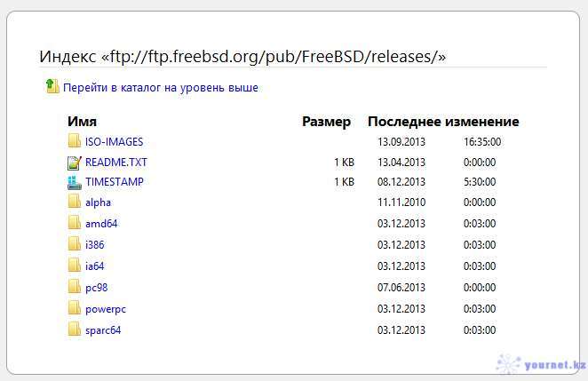
Task: Open the TIMESTAMP file link
Action: 115,182
